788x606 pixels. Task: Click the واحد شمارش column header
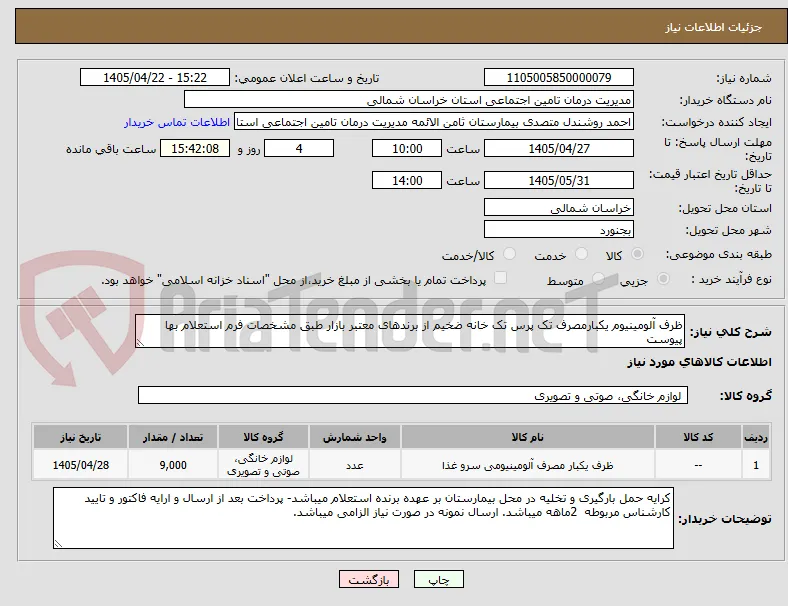coord(355,437)
